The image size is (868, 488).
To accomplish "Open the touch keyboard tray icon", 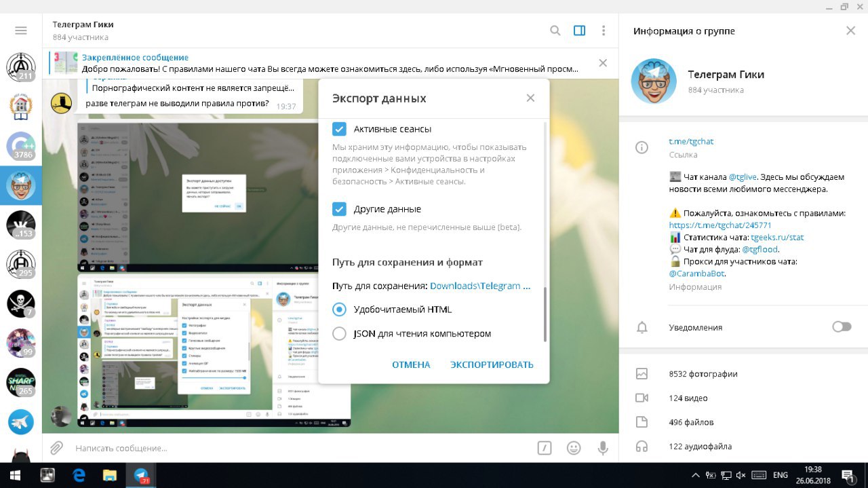I will tap(759, 475).
